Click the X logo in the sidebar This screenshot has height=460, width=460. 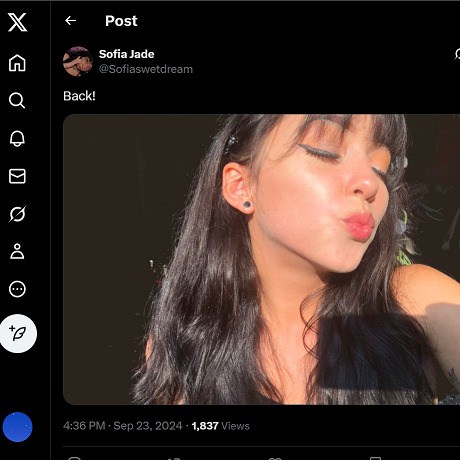[17, 22]
